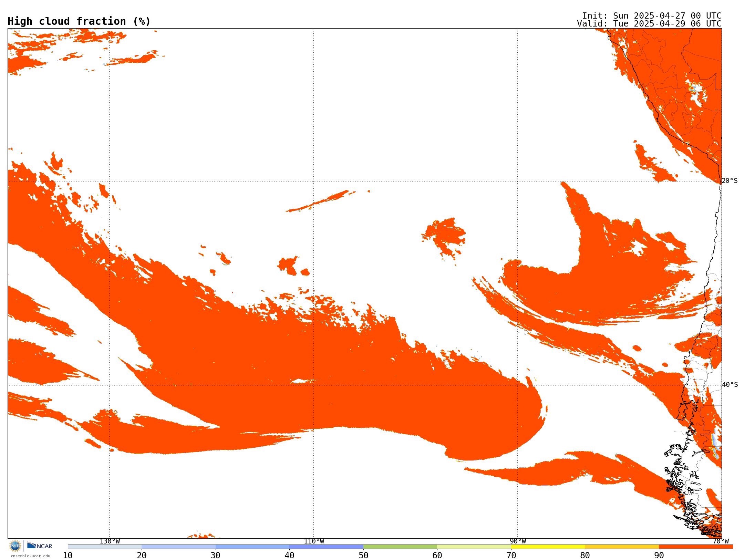Click the 30-40 blue colorbar segment

[252, 547]
